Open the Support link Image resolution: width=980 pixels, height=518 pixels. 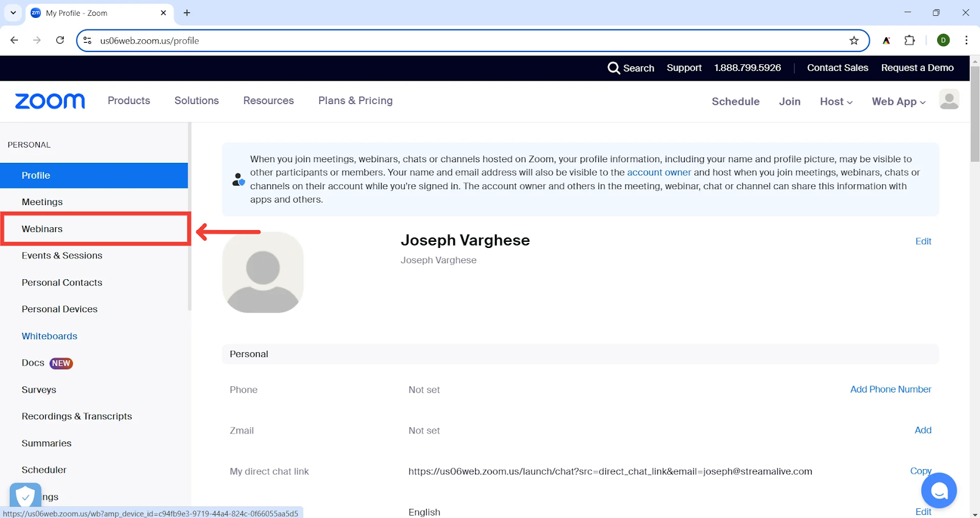[x=684, y=68]
